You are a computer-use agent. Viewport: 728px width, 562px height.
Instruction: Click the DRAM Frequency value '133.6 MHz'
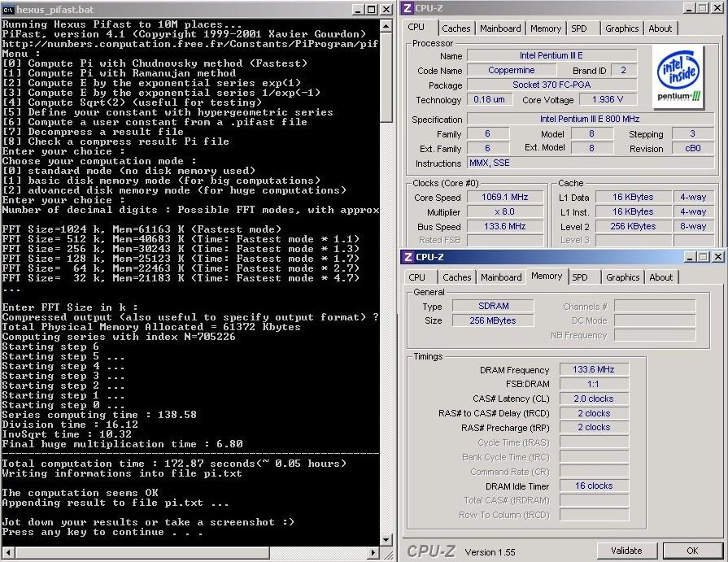pos(594,369)
